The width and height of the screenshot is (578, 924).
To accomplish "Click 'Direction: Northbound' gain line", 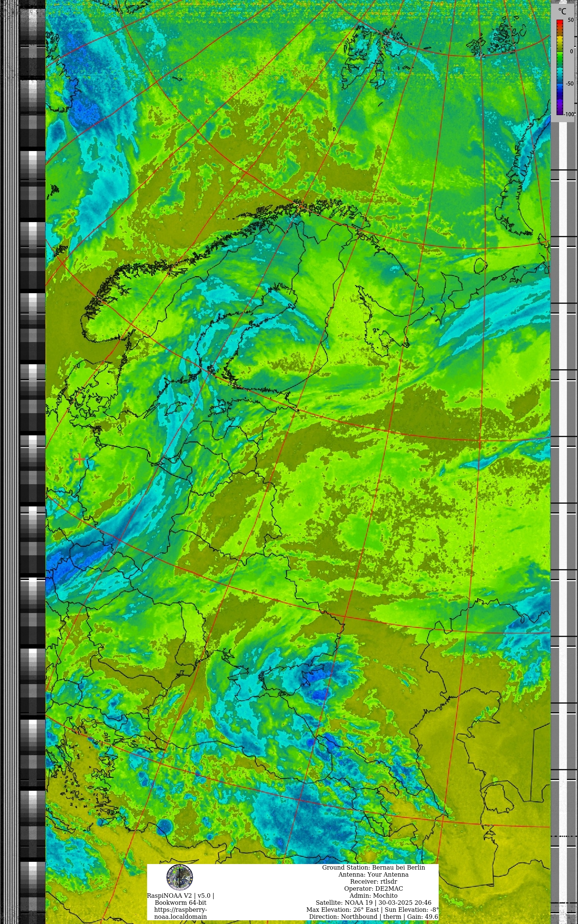I will click(x=373, y=917).
